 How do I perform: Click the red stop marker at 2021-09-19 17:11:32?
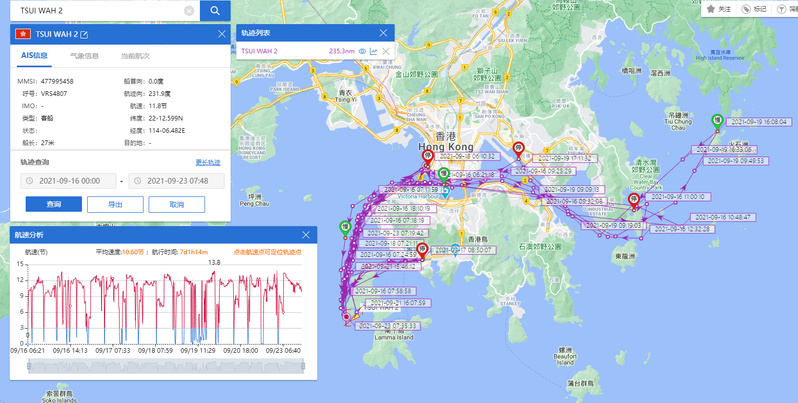coord(518,149)
